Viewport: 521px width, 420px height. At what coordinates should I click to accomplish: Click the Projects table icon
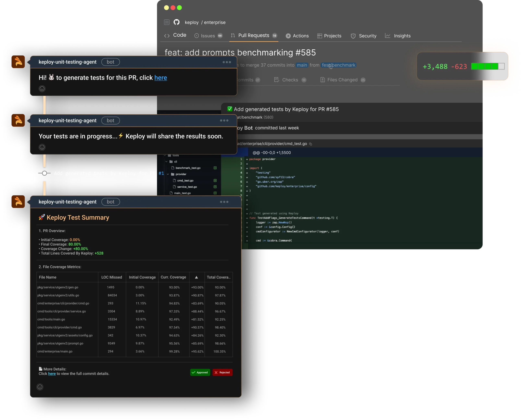click(x=320, y=36)
